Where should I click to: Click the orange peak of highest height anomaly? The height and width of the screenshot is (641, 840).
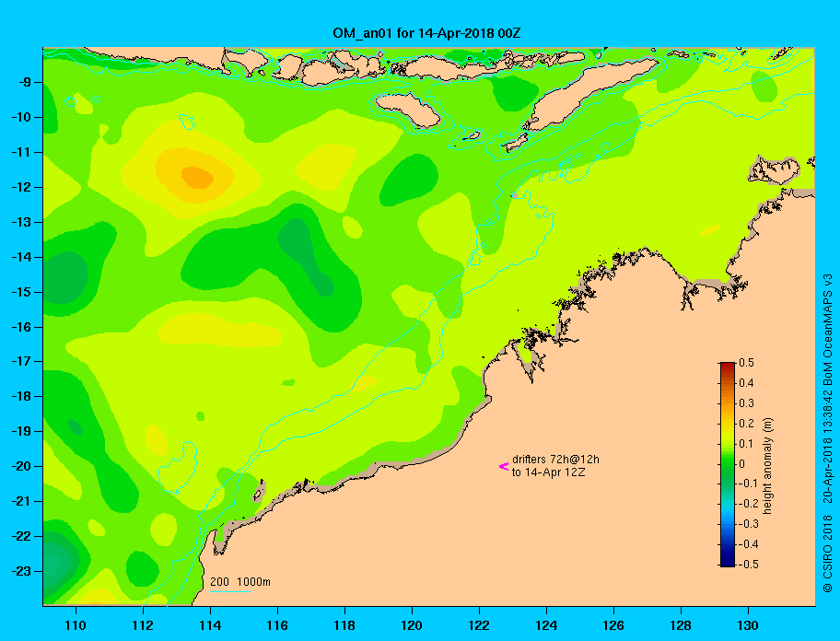point(197,177)
